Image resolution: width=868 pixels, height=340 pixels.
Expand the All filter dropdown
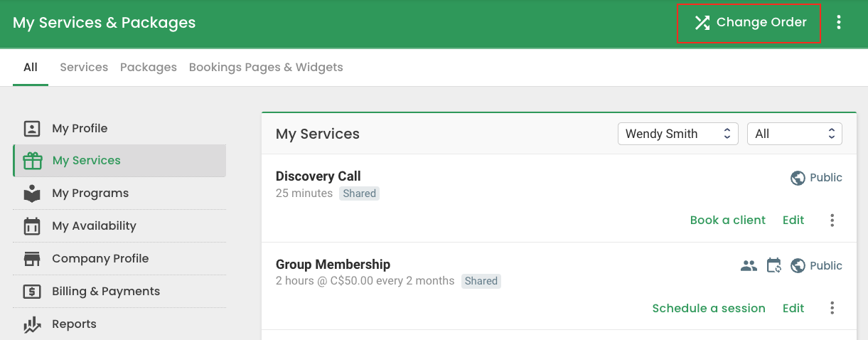(x=795, y=134)
